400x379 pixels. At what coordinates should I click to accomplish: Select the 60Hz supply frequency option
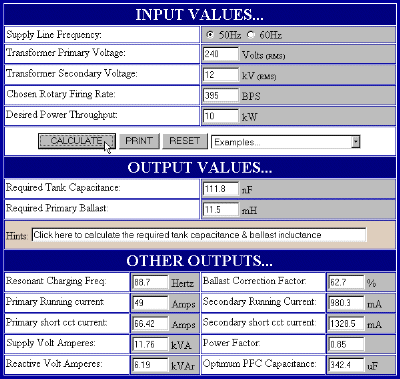pos(251,35)
